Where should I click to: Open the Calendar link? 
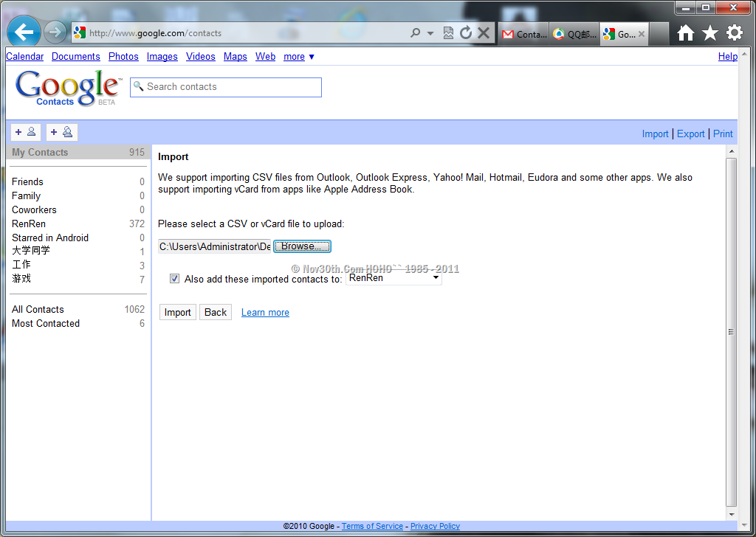tap(24, 56)
